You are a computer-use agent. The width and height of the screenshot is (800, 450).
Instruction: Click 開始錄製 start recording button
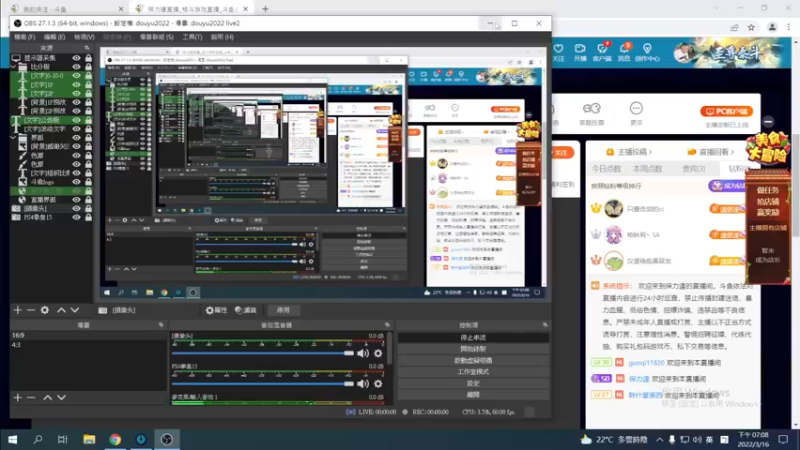pos(473,349)
